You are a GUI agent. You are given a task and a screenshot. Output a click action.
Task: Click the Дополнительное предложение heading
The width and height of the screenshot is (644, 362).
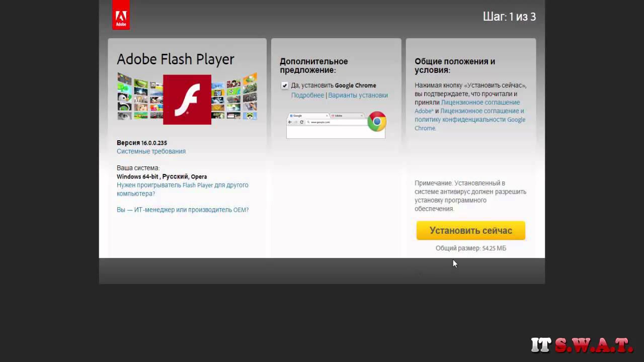click(314, 66)
